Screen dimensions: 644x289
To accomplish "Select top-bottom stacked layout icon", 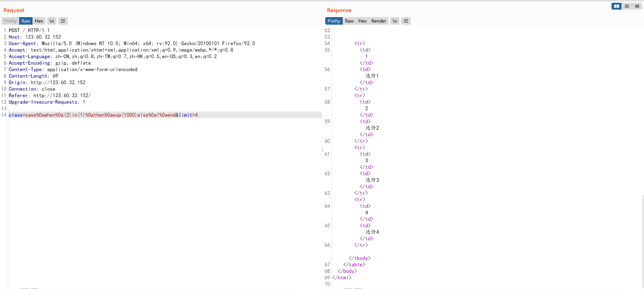I will point(627,6).
